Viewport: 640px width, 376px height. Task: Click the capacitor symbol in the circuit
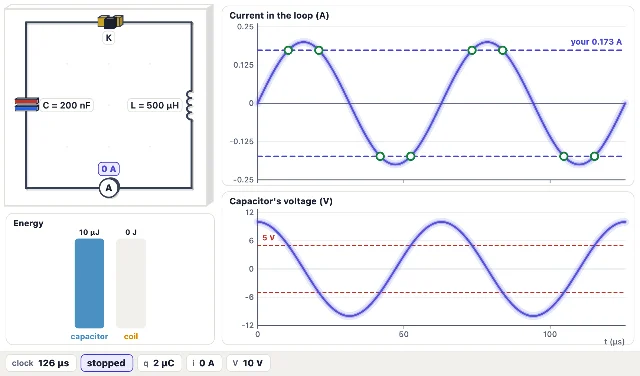[x=27, y=104]
